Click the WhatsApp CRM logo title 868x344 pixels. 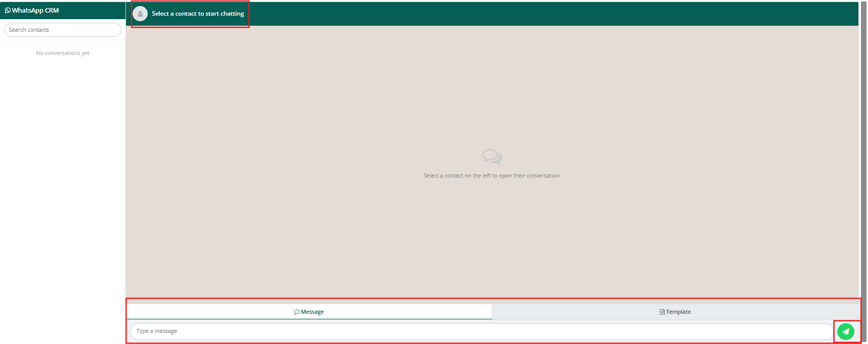tap(32, 10)
